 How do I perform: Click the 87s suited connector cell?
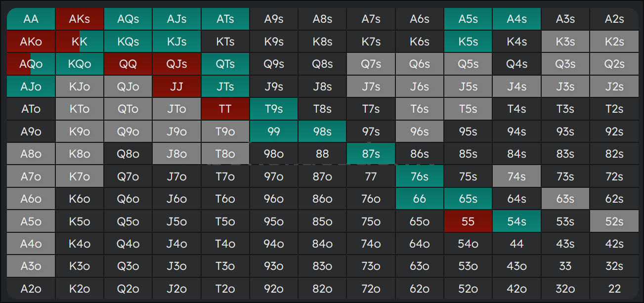(371, 154)
